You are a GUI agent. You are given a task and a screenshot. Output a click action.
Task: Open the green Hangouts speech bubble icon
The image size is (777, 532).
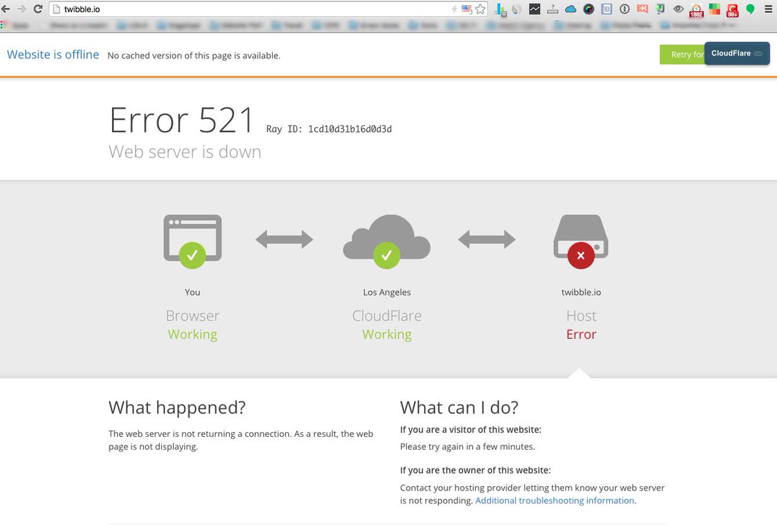point(750,9)
